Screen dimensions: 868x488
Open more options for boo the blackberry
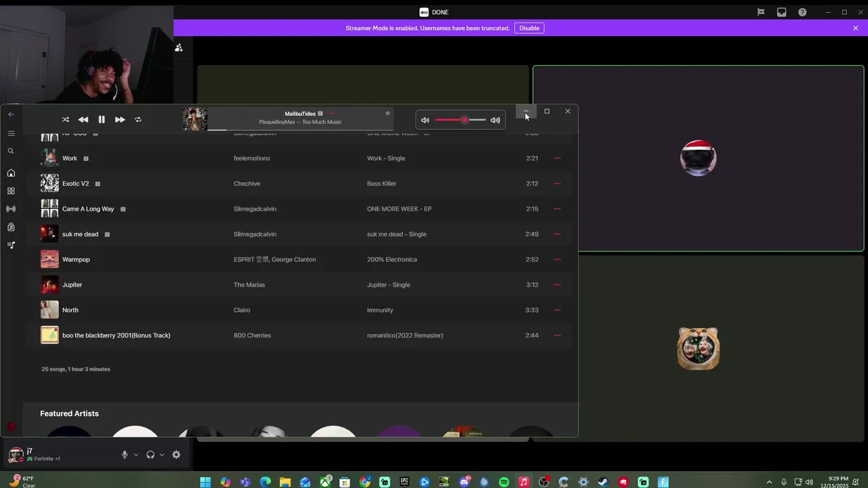pyautogui.click(x=557, y=335)
